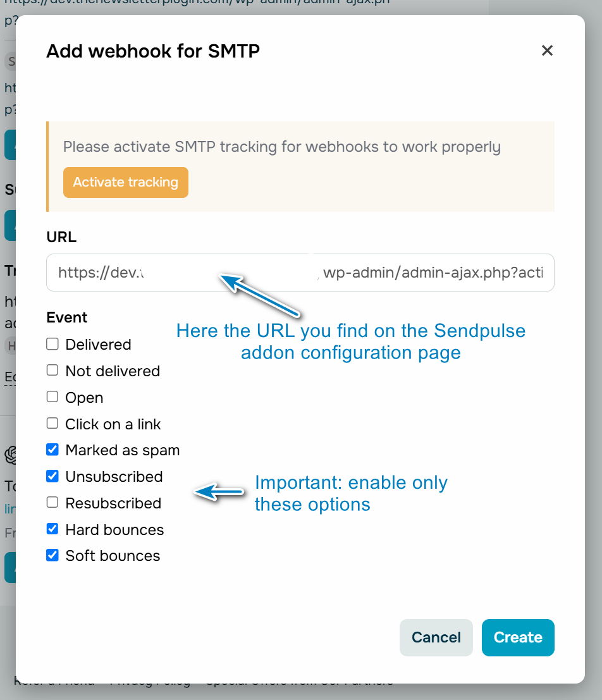Viewport: 602px width, 700px height.
Task: Cancel the webhook dialog
Action: [436, 637]
